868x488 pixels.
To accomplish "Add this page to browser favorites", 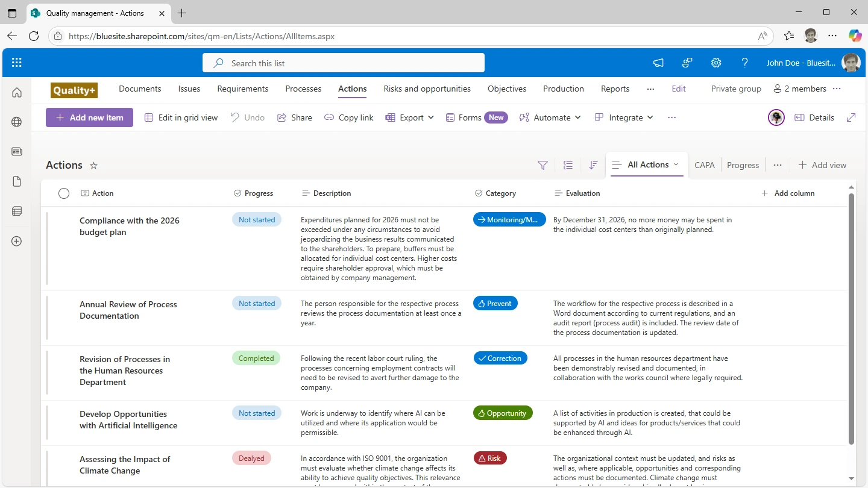I will point(789,36).
